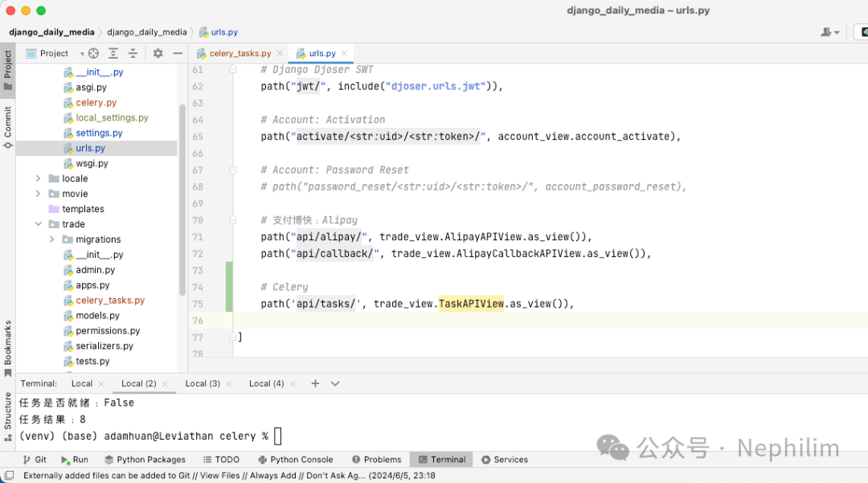Select the templates folder
The height and width of the screenshot is (483, 868).
(x=83, y=209)
